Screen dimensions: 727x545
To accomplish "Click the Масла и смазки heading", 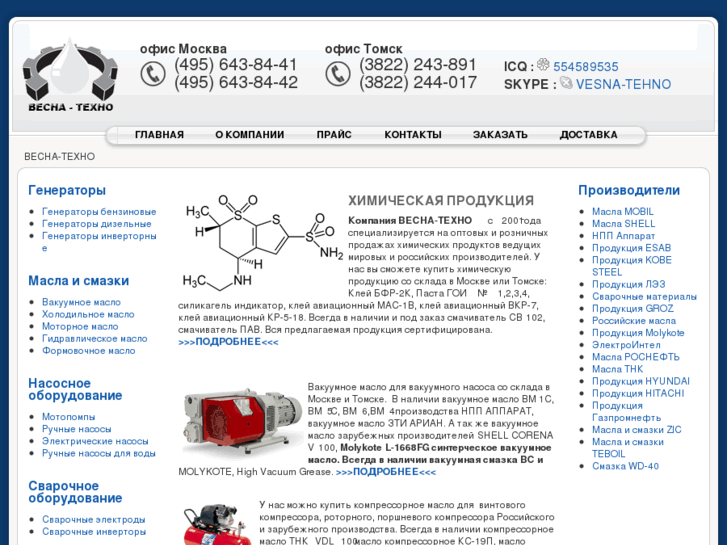I will tap(78, 281).
